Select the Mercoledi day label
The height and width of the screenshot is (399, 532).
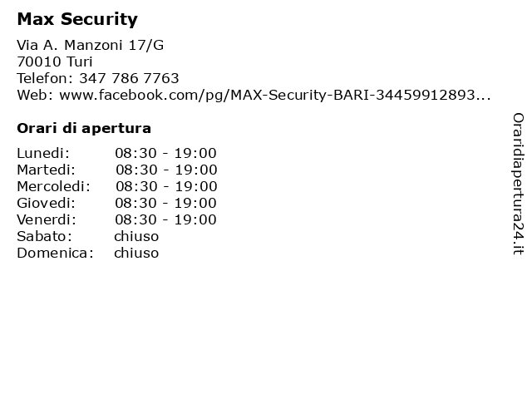(x=53, y=186)
